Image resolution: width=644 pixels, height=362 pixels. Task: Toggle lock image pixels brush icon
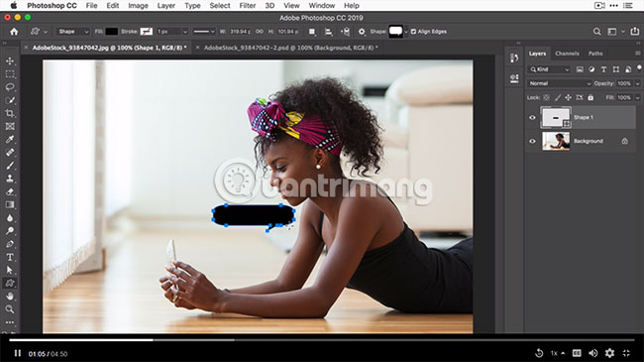[558, 97]
